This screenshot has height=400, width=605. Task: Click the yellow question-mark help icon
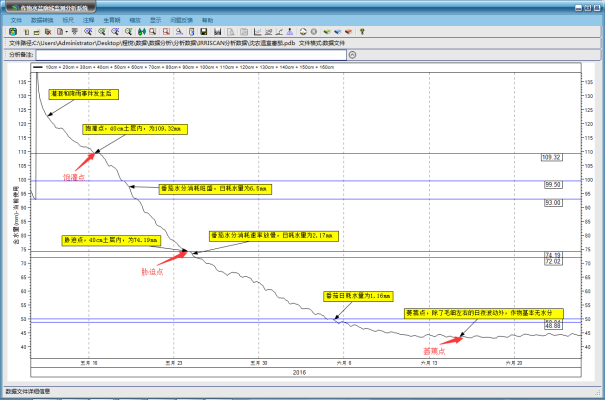tap(362, 32)
